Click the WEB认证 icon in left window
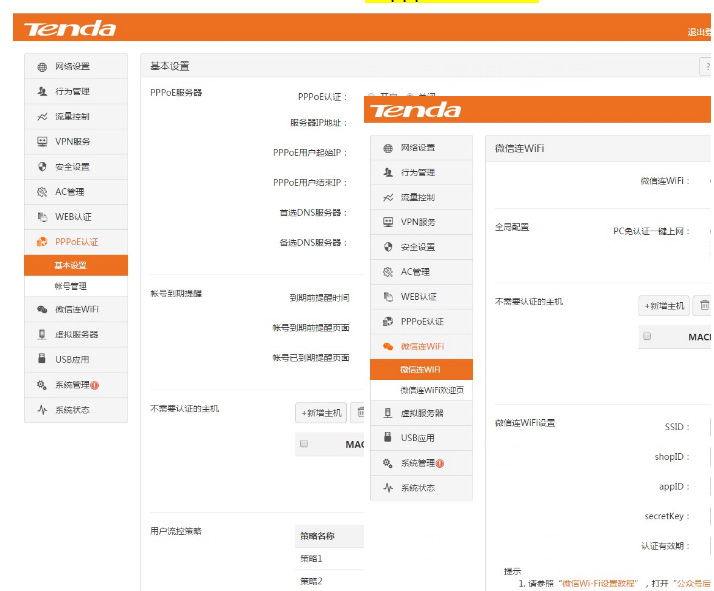Image resolution: width=714 pixels, height=591 pixels. 42,217
